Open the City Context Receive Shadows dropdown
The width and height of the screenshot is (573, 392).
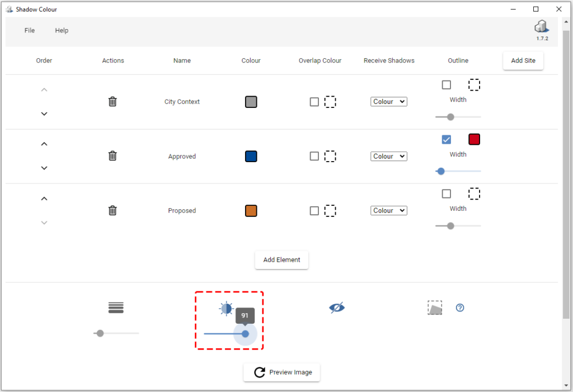point(388,101)
